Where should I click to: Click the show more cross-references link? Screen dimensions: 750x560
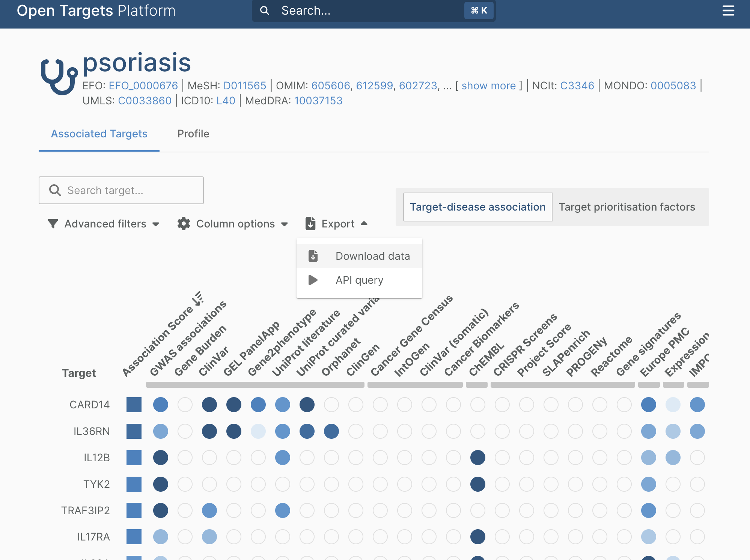coord(488,86)
